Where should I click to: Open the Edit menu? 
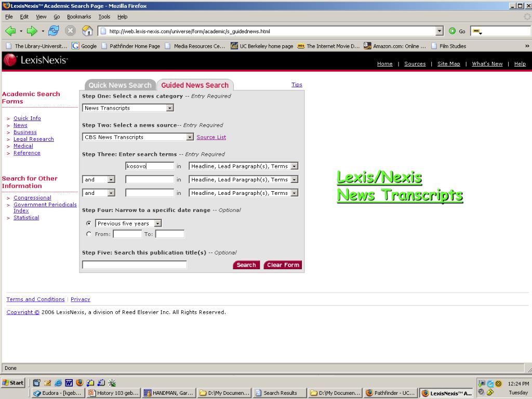[x=24, y=17]
